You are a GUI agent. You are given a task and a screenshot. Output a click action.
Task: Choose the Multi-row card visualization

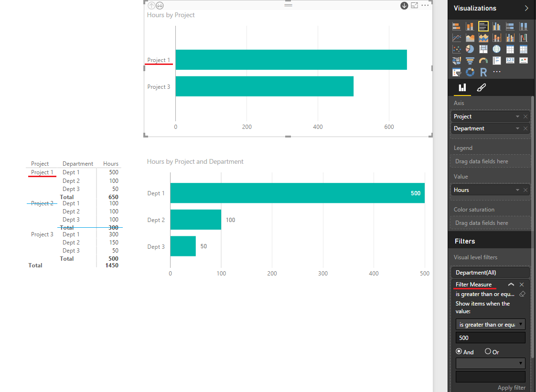tap(497, 61)
